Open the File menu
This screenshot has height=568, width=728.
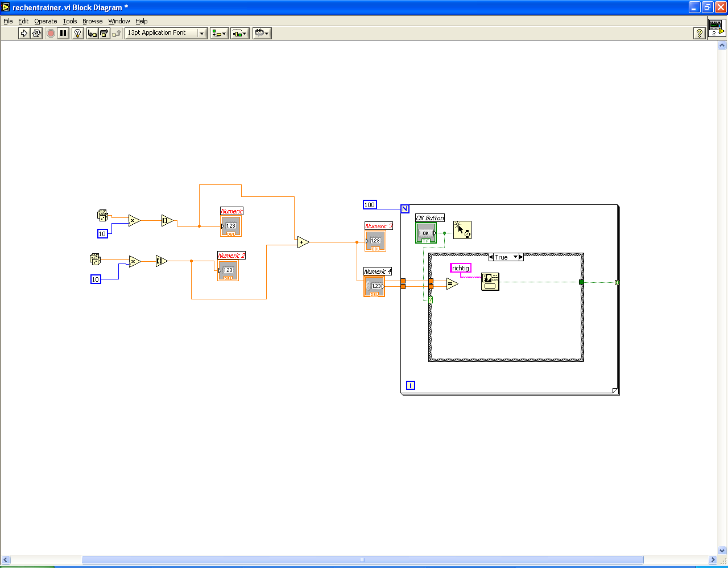[x=8, y=21]
